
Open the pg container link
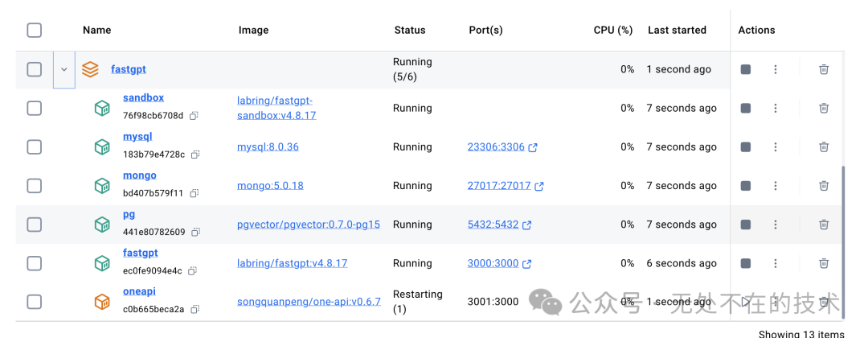coord(129,214)
